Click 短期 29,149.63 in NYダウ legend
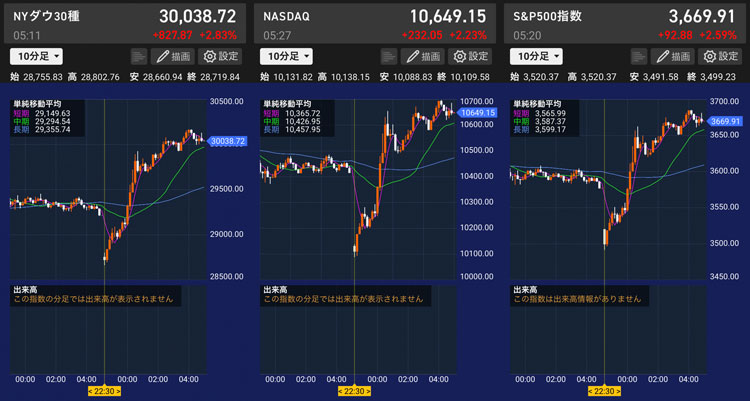Screen dimensions: 750x401 pos(42,113)
